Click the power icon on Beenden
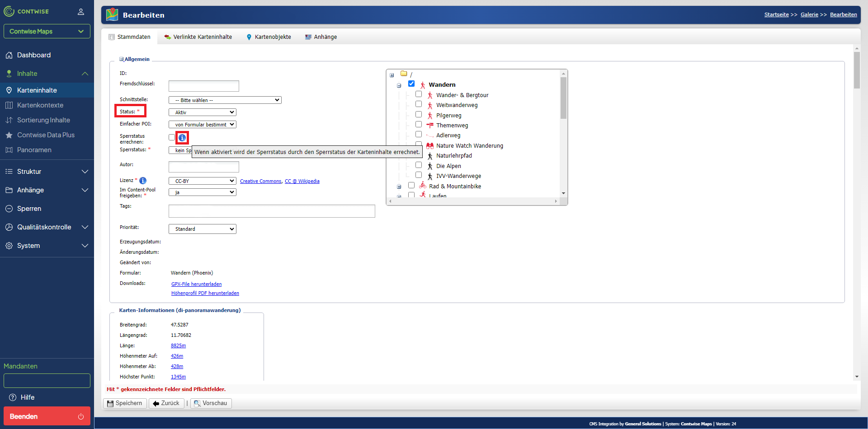Screen dimensions: 868x429 81,416
